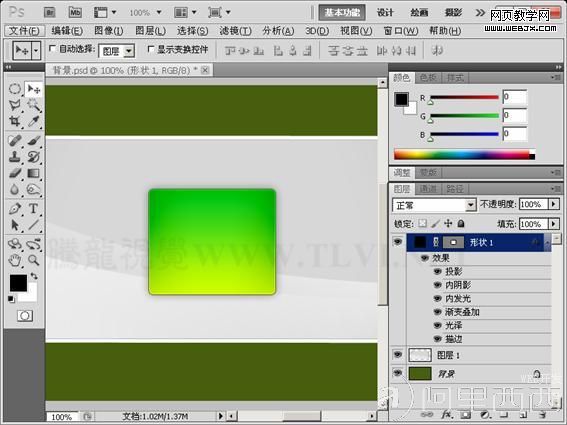Select the Crop tool

pyautogui.click(x=15, y=121)
